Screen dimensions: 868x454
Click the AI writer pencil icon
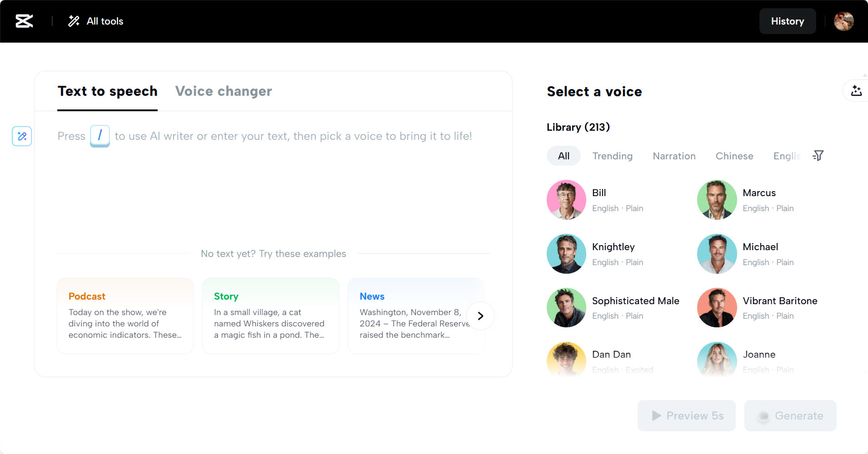tap(22, 136)
